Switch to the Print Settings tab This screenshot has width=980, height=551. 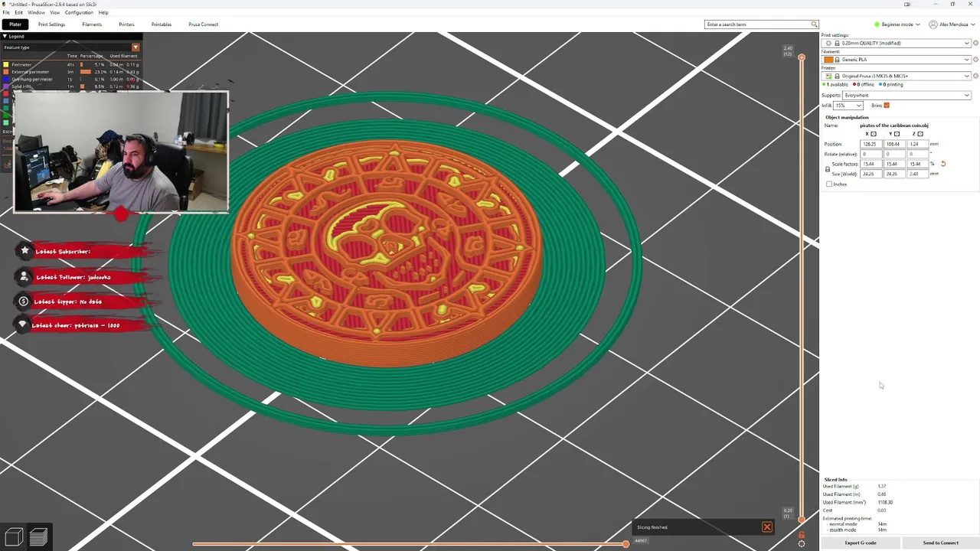52,24
